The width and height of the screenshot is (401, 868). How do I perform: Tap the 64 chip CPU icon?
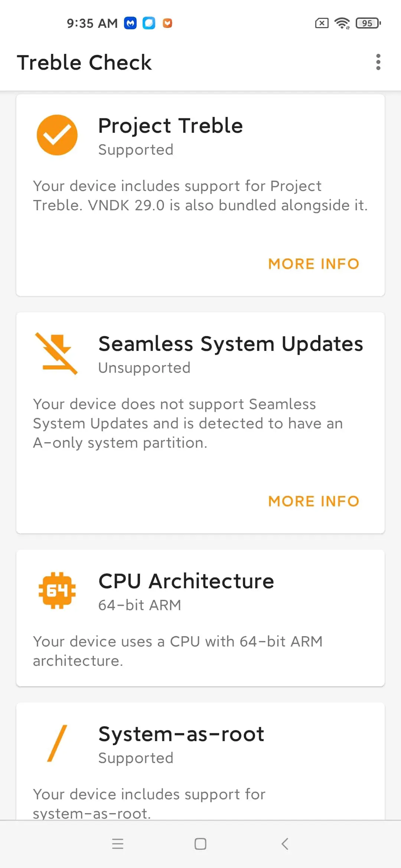[x=57, y=590]
